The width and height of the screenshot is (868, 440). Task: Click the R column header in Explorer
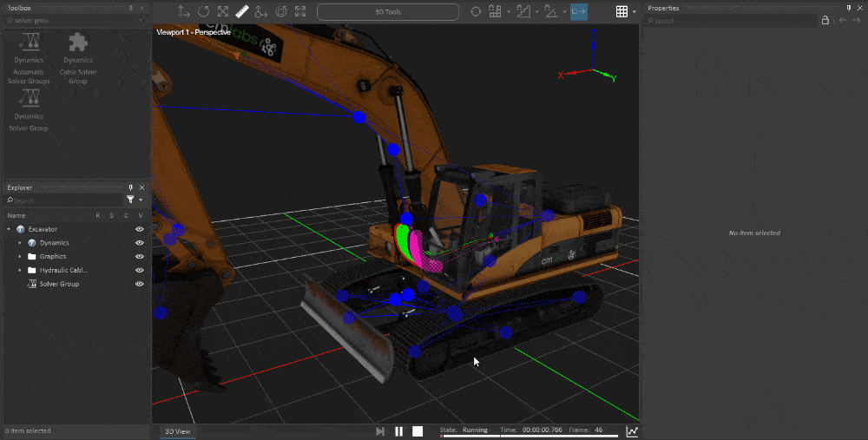(x=98, y=215)
